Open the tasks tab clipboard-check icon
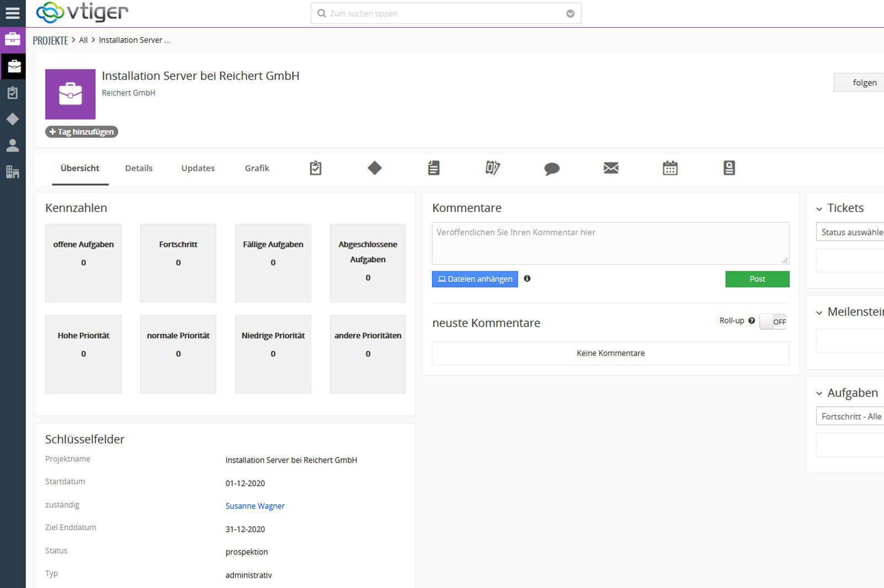The height and width of the screenshot is (588, 884). [315, 168]
